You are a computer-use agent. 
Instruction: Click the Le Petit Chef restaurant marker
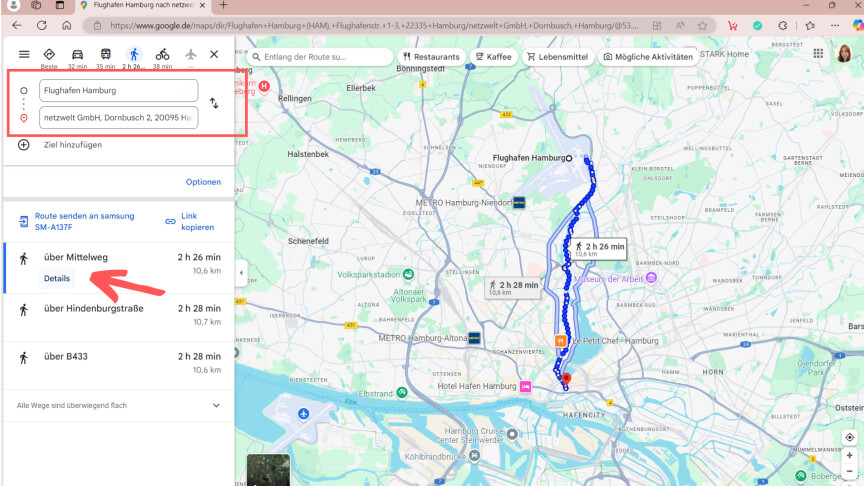tap(560, 341)
